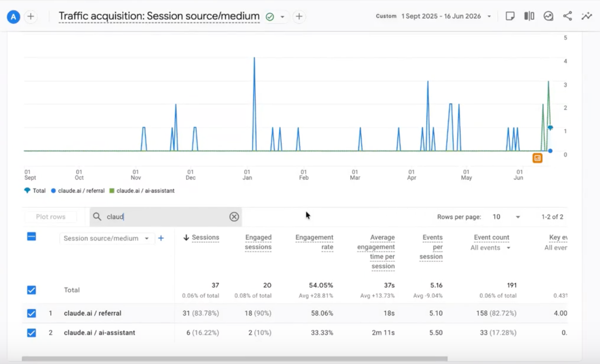Click the '6 (16.22%)' sessions cell

click(203, 333)
